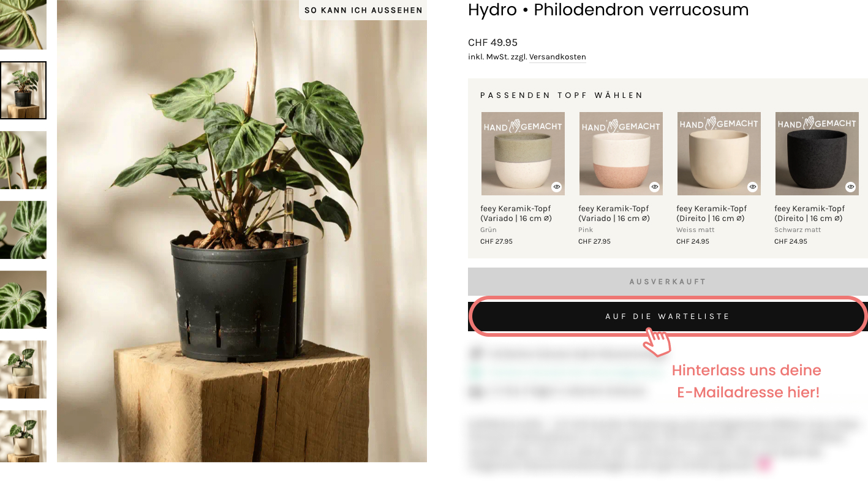View thumbnail of plant in green ceramic pot
Screen dimensions: 868x488
[23, 369]
